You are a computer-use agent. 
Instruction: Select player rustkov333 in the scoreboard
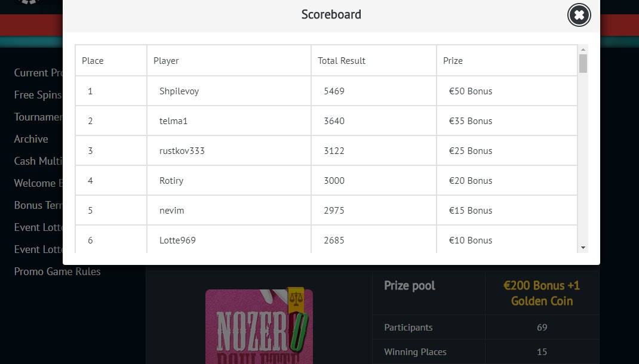(x=182, y=151)
